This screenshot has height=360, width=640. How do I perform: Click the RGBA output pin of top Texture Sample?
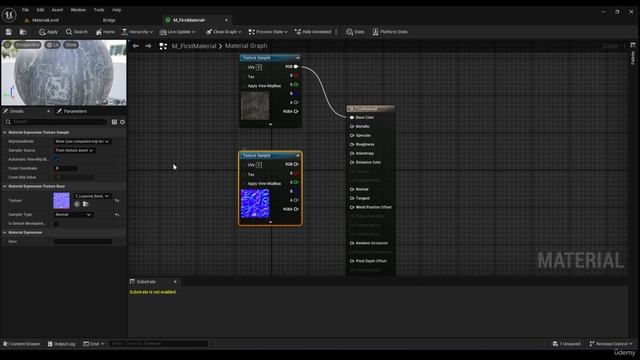[x=296, y=111]
